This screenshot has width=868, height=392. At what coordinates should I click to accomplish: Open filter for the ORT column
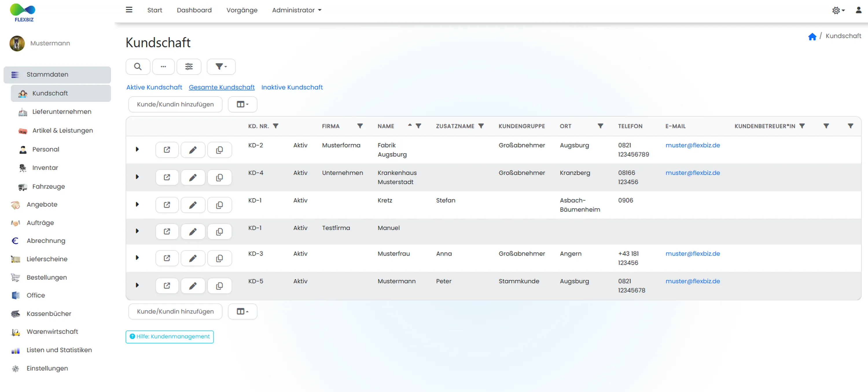coord(600,126)
